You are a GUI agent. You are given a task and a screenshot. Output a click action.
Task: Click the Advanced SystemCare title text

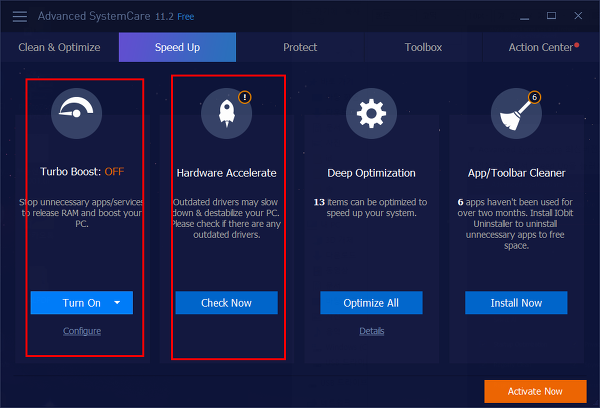94,16
